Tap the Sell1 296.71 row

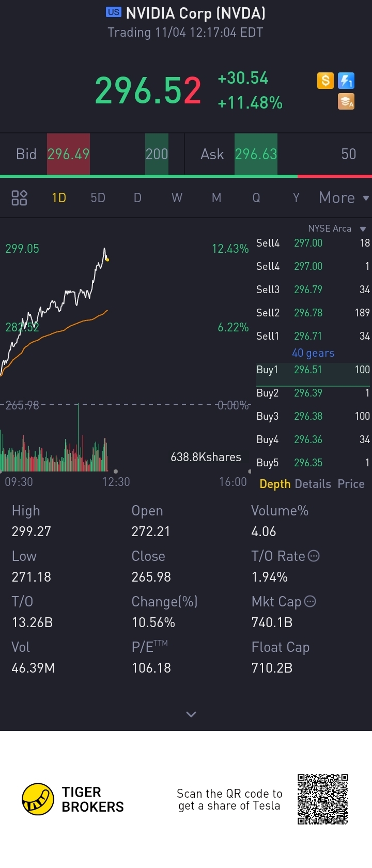(x=313, y=336)
